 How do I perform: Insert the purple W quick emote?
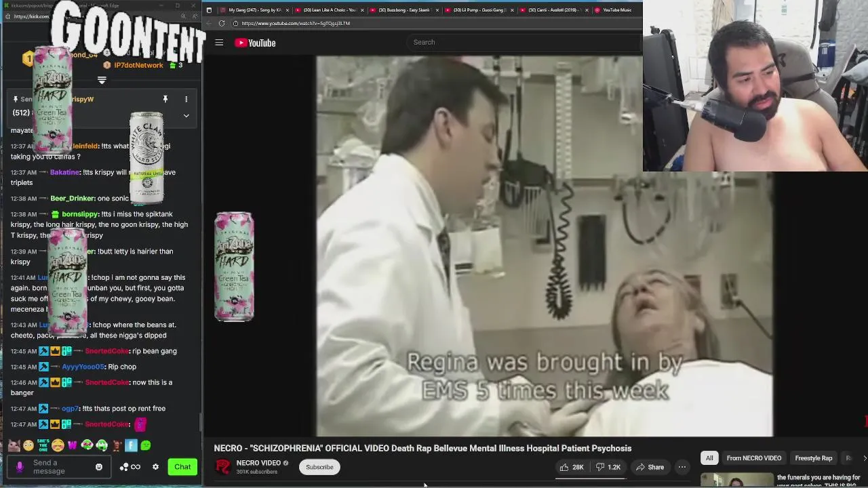click(x=73, y=445)
